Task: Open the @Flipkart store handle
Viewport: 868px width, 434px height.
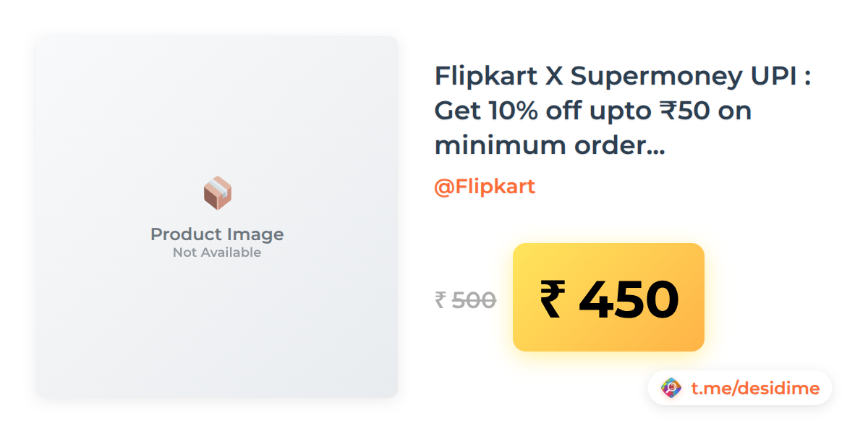Action: (485, 187)
